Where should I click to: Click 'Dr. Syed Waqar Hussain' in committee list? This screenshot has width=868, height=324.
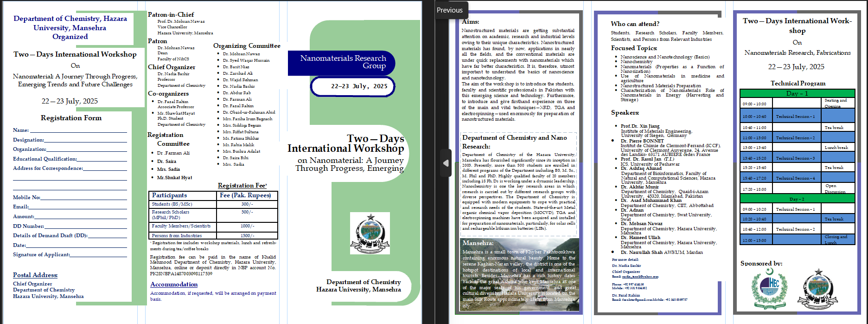246,60
